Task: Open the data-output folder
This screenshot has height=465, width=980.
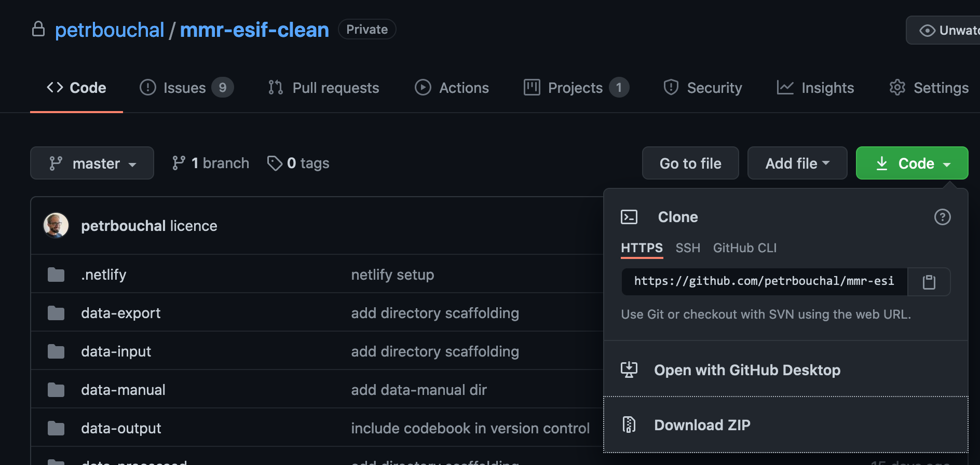Action: tap(121, 428)
